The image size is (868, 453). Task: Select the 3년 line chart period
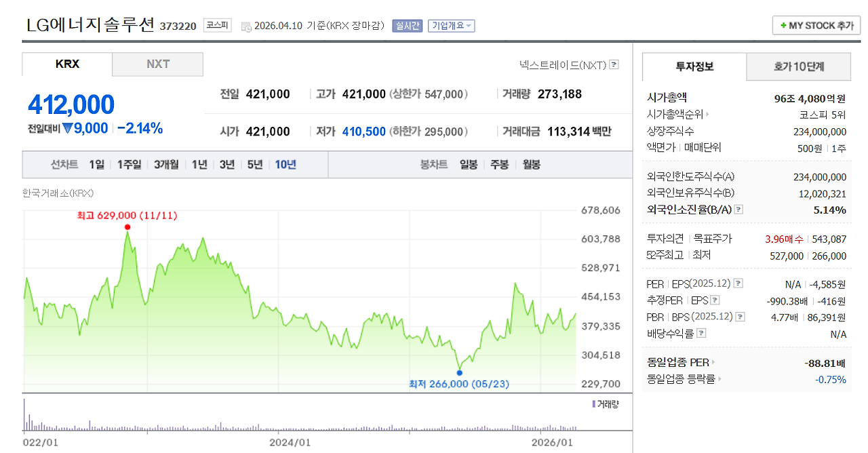[x=227, y=165]
